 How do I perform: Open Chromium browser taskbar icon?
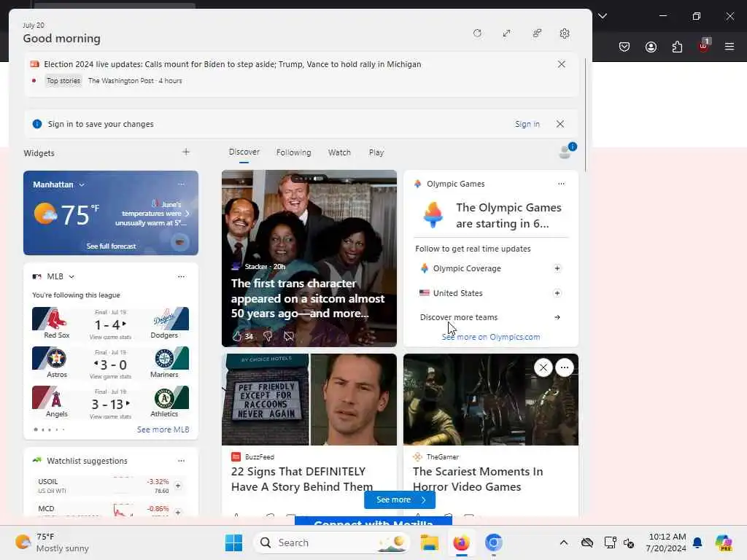coord(494,542)
